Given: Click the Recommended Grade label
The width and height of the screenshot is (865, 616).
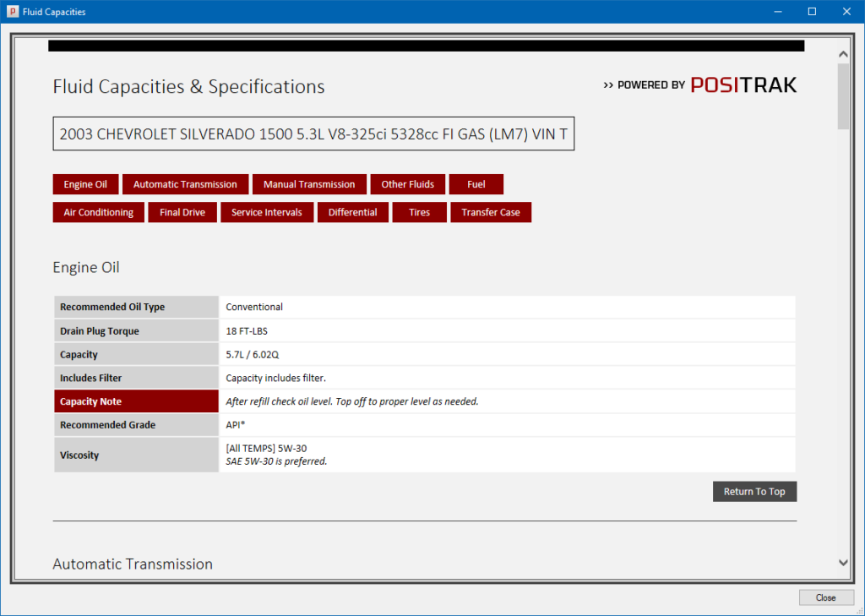Looking at the screenshot, I should pyautogui.click(x=136, y=424).
